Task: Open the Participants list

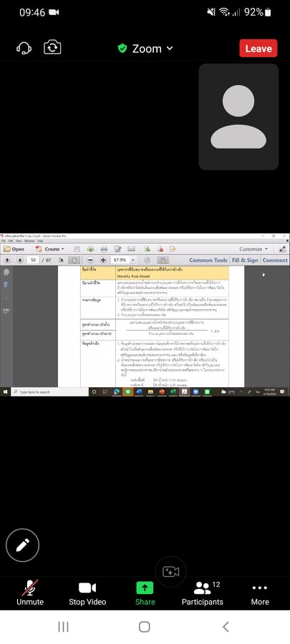Action: click(x=203, y=593)
